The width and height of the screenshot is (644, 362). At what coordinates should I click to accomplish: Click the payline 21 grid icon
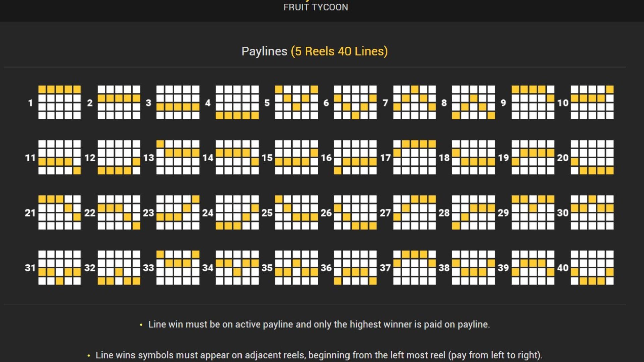pos(59,212)
